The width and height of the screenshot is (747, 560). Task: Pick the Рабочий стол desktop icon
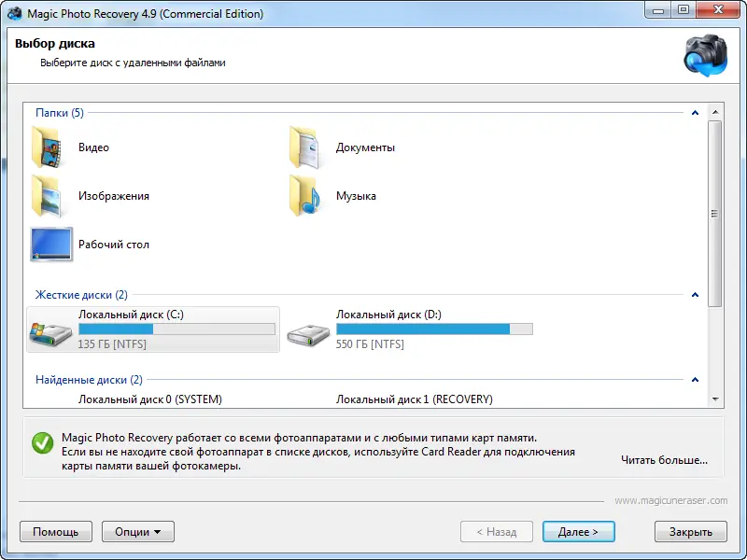click(x=51, y=245)
